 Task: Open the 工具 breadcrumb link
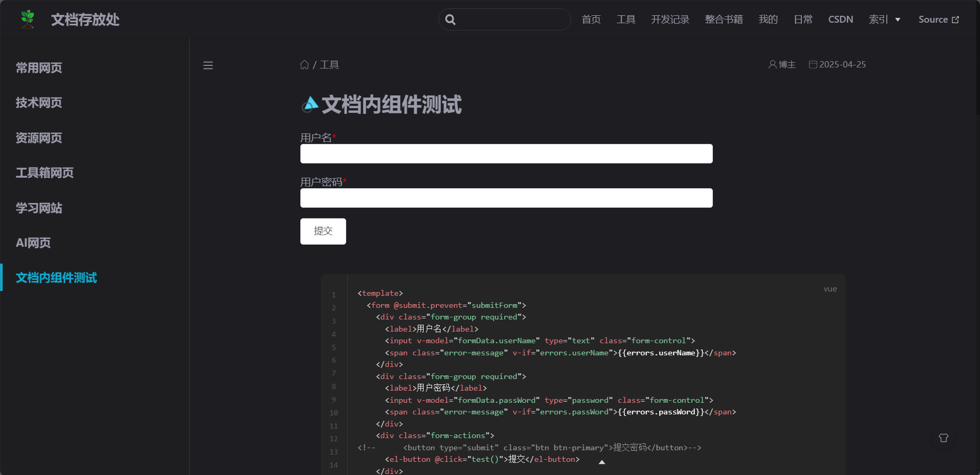[x=329, y=64]
